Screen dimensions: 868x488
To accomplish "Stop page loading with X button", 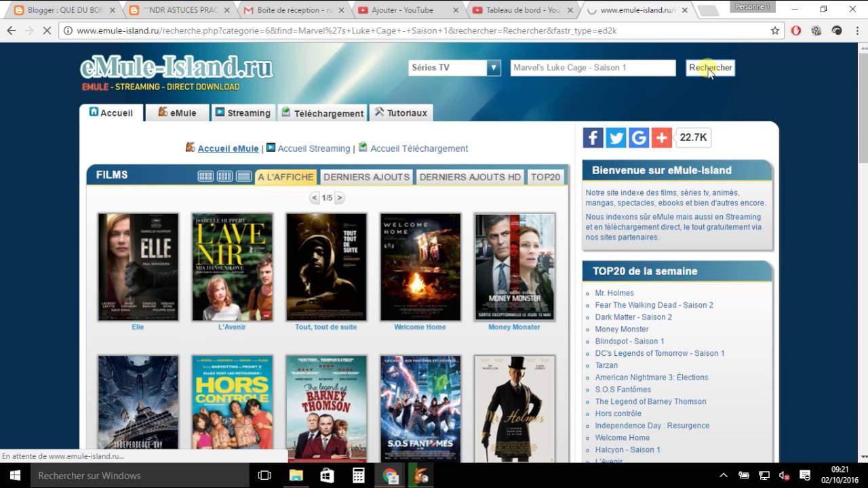I will [47, 30].
